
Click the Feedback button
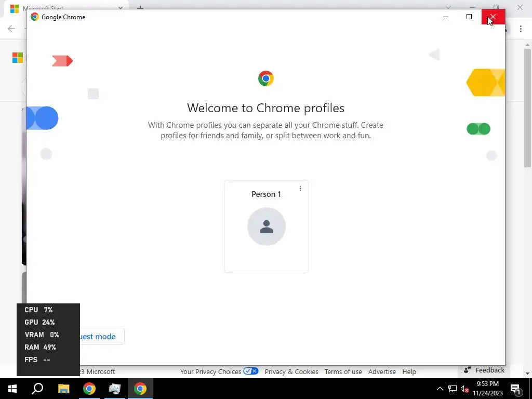(484, 370)
